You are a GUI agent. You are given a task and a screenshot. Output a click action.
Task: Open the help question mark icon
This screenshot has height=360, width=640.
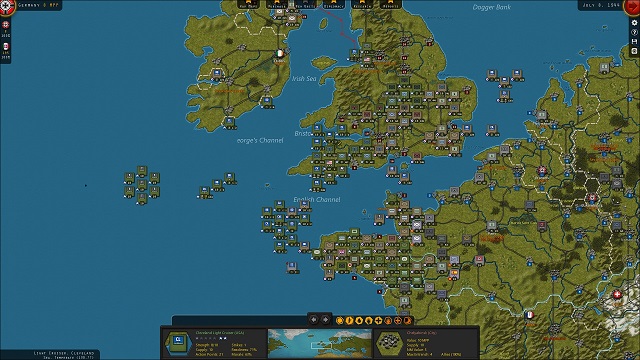pyautogui.click(x=634, y=32)
